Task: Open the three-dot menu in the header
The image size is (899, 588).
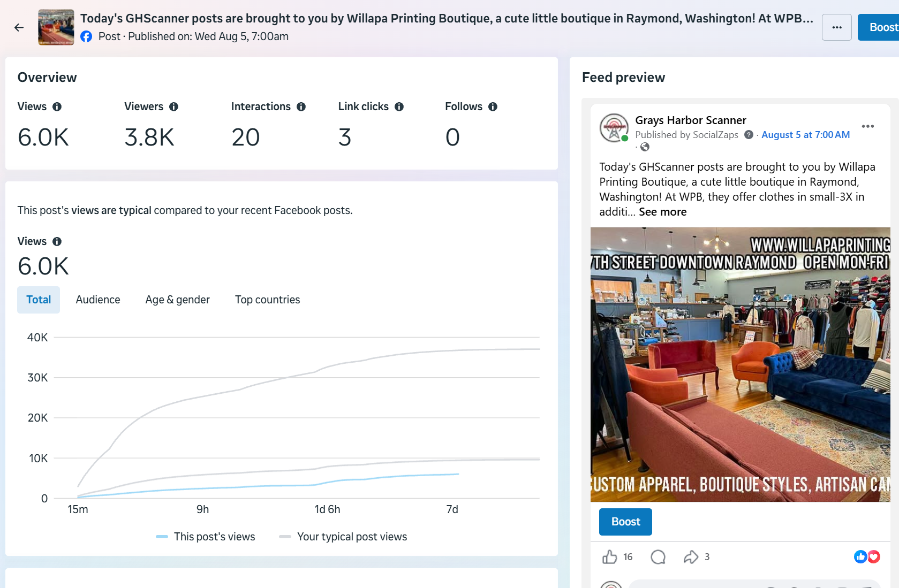Action: pos(836,27)
